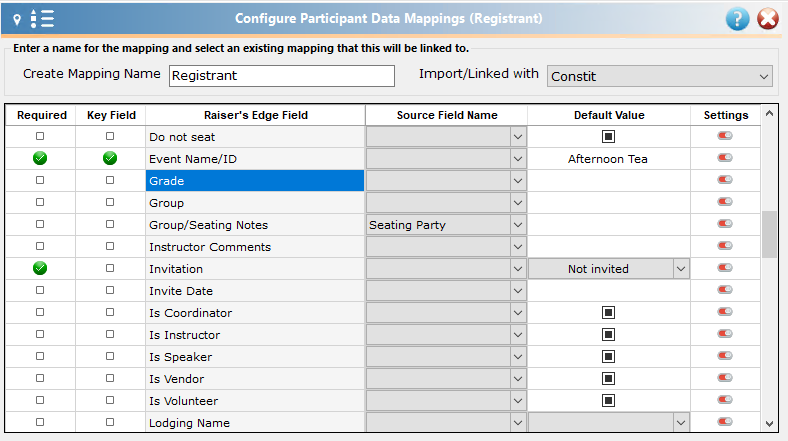Open the list menu icon in title bar
788x441 pixels.
42,19
